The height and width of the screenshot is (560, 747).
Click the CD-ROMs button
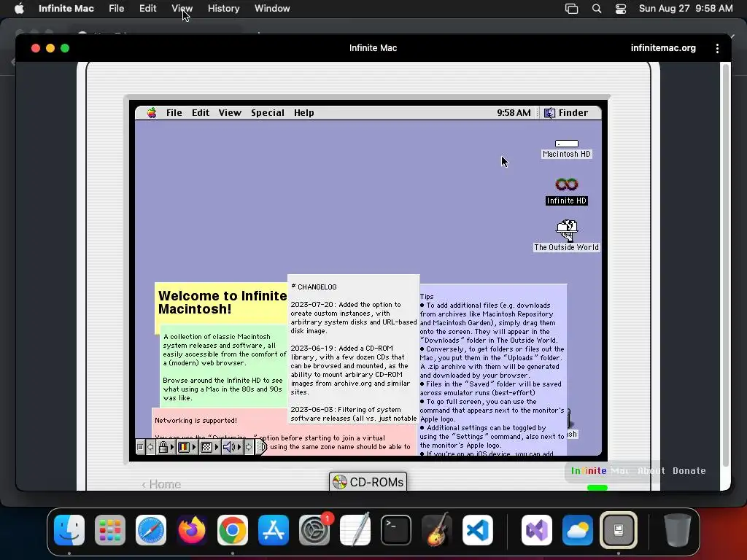[x=368, y=482]
